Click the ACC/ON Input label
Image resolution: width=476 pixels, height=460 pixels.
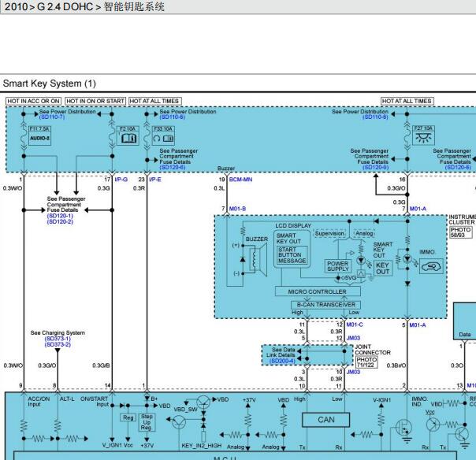click(x=39, y=402)
